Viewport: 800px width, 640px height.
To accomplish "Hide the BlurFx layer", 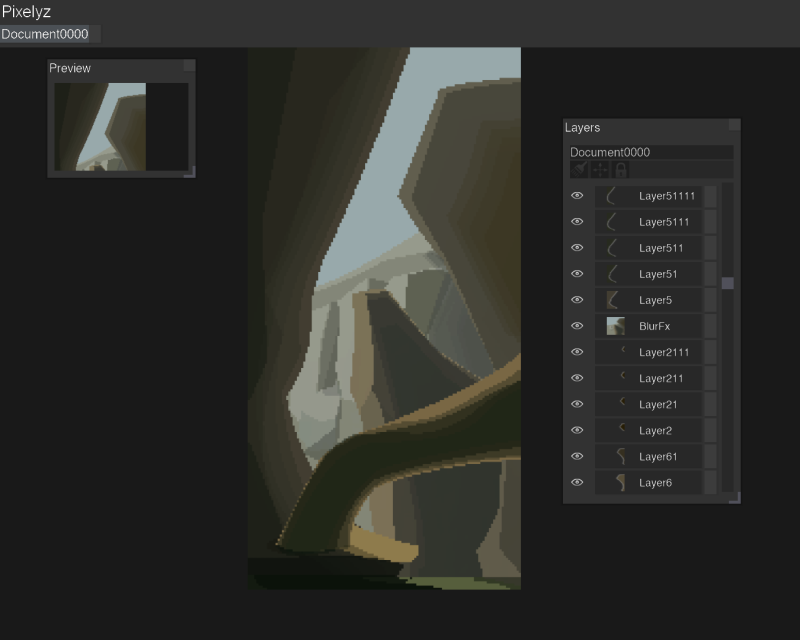I will coord(577,326).
